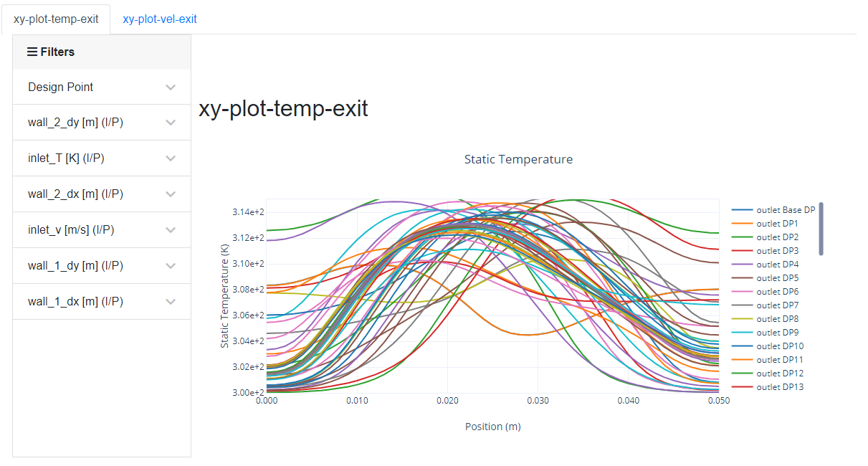Open the wall_2_dy [m] filter dropdown
The width and height of the screenshot is (868, 466).
tap(101, 122)
